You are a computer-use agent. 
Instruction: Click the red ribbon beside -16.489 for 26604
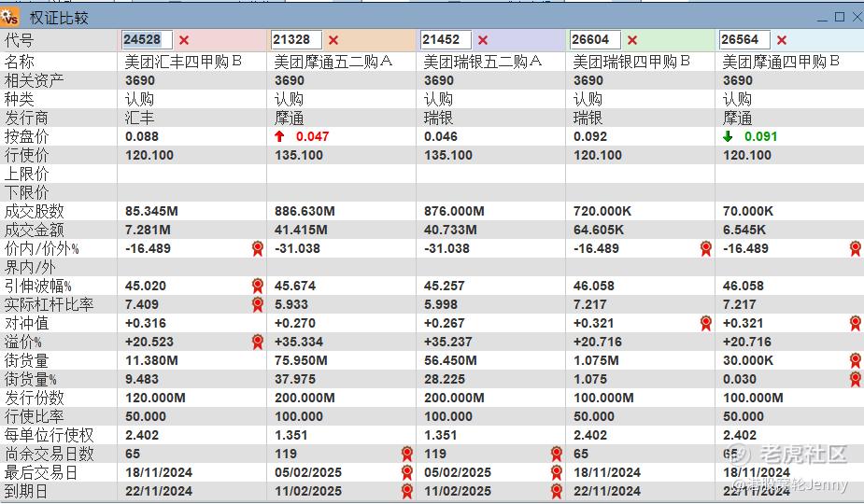(706, 248)
